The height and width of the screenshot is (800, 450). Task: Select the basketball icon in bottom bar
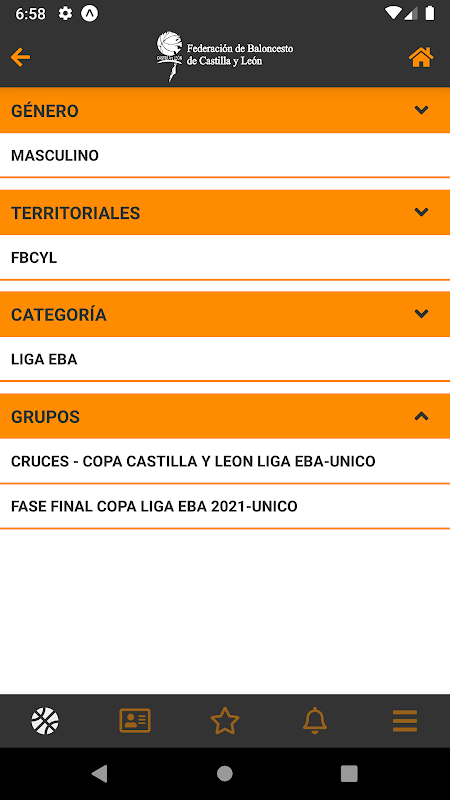point(45,721)
